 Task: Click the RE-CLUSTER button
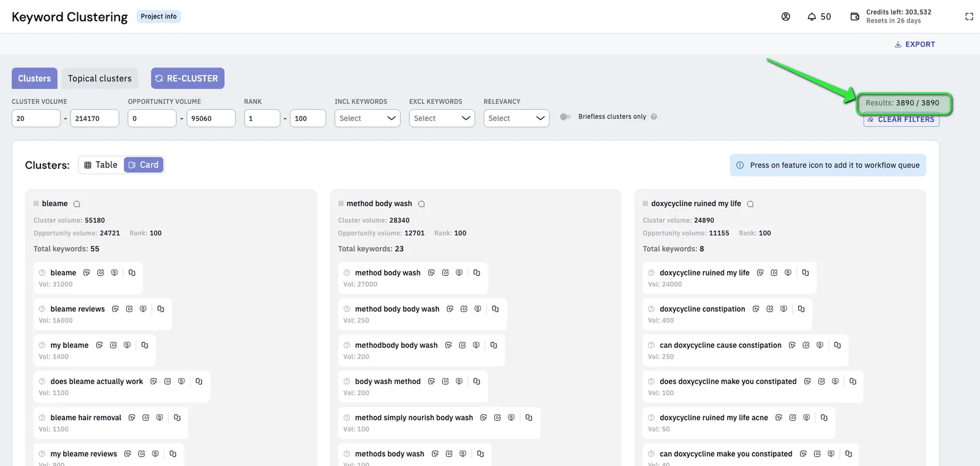coord(187,78)
